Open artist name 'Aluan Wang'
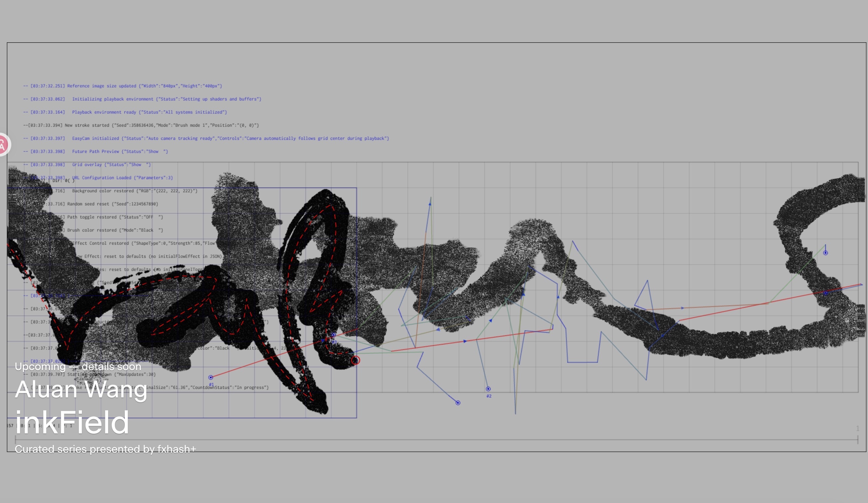 coord(81,389)
